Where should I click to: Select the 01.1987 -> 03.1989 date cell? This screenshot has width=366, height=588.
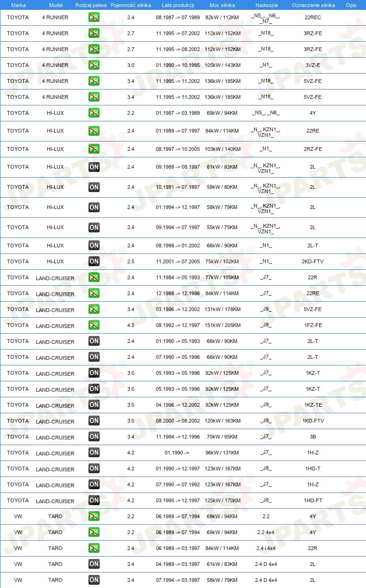pyautogui.click(x=178, y=113)
